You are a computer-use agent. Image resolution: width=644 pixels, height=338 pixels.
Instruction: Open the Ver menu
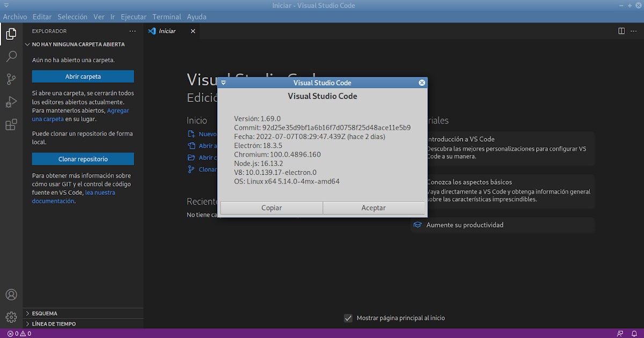coord(99,17)
